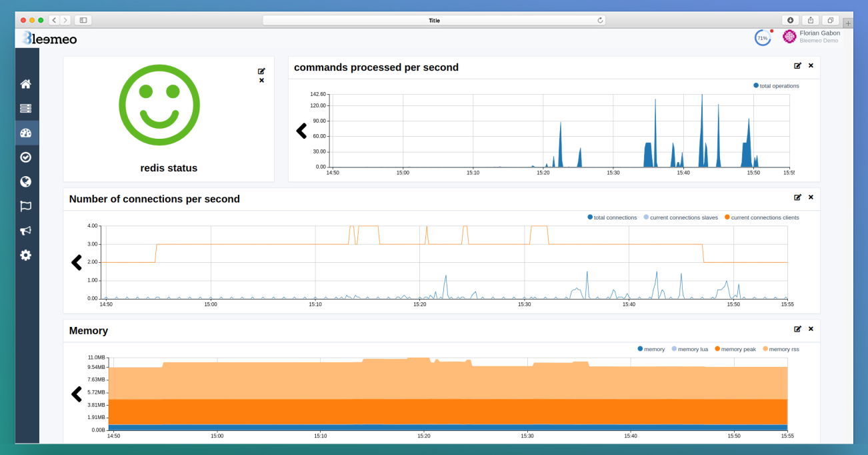Select the flag icon in the sidebar
868x455 pixels.
point(26,205)
